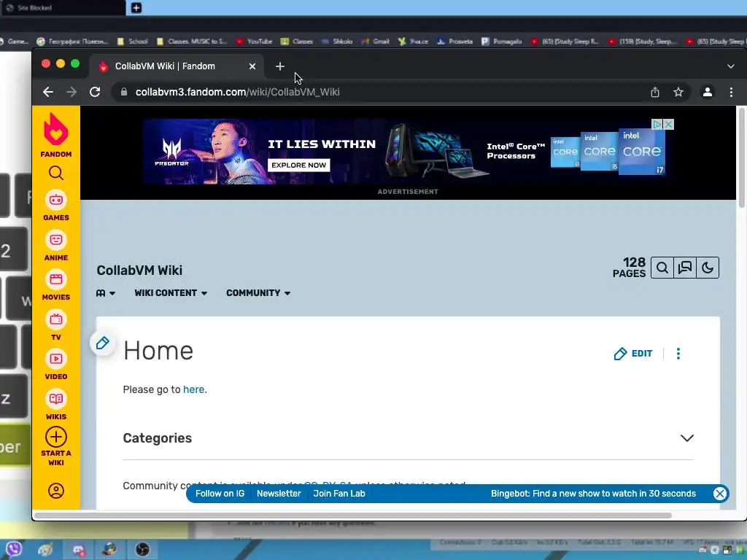Click the wiki search magnifier button
This screenshot has width=747, height=560.
662,268
